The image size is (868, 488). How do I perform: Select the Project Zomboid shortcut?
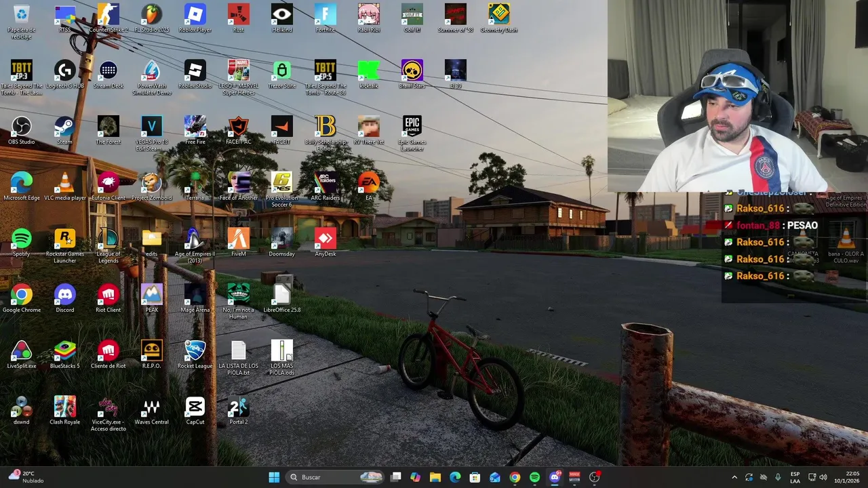point(151,186)
